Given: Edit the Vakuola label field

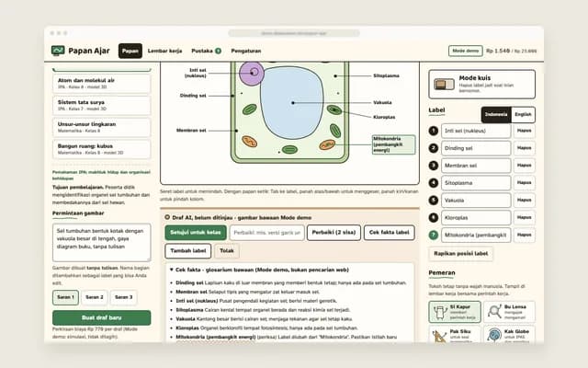Looking at the screenshot, I should [476, 201].
